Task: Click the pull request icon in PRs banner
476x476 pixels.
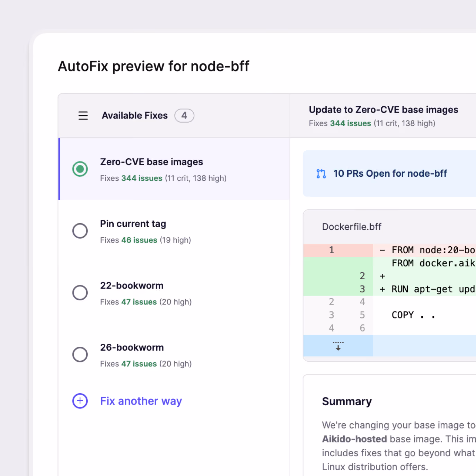Action: tap(321, 174)
